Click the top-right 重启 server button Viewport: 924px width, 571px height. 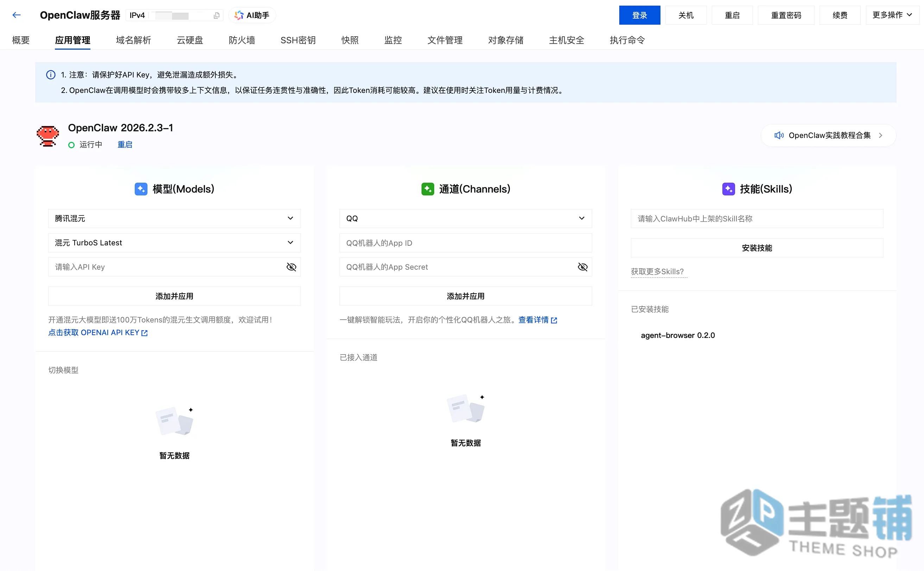732,15
